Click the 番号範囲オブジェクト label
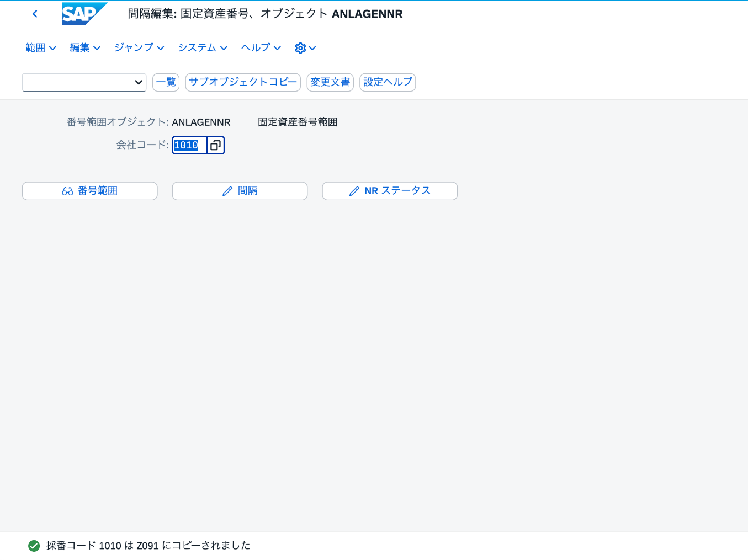The width and height of the screenshot is (748, 560). [118, 122]
